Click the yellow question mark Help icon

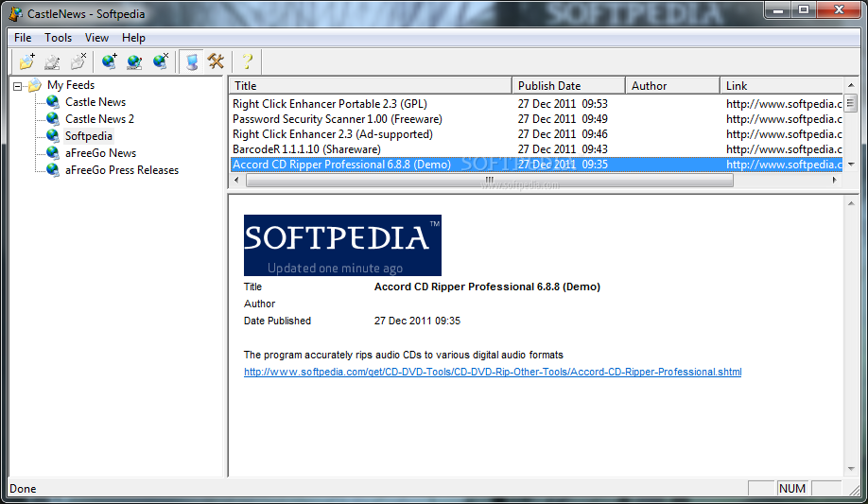point(248,61)
